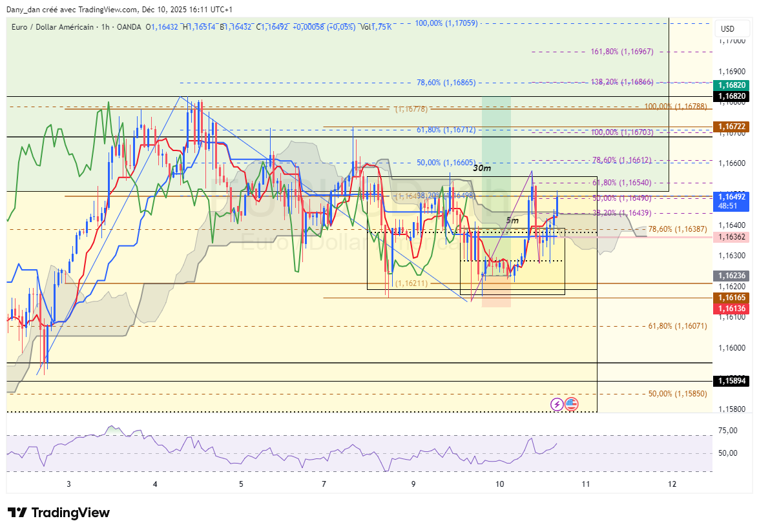Click the Vol 1,75K value in header
This screenshot has width=759, height=532.
[376, 27]
